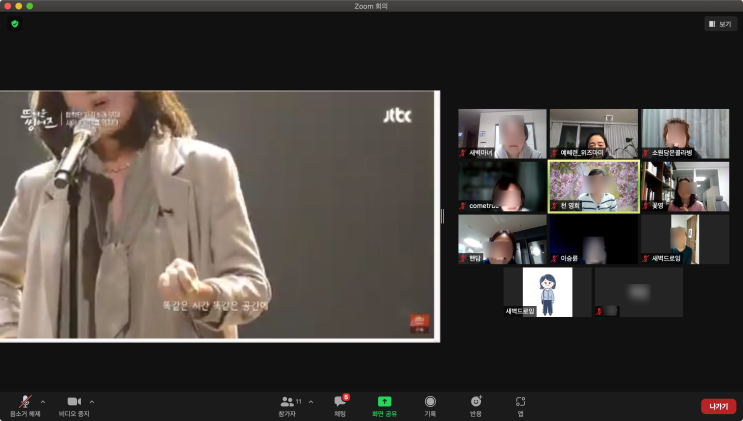743x421 pixels.
Task: Open the 앱 apps panel
Action: 520,406
